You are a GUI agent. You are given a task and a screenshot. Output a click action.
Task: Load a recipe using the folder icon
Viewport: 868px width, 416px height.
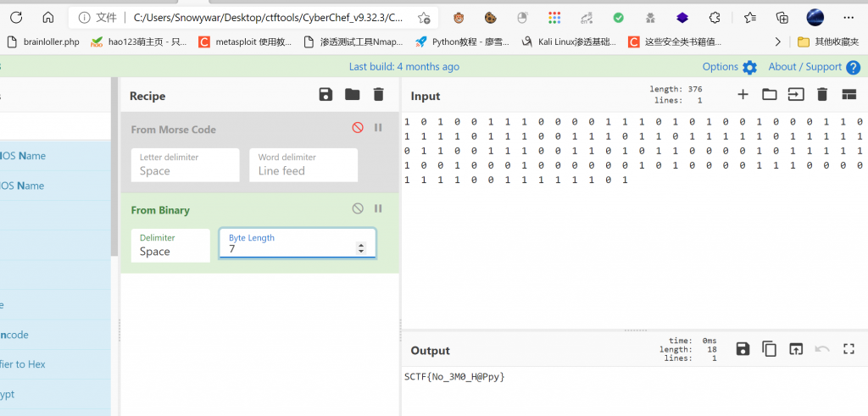[x=352, y=95]
